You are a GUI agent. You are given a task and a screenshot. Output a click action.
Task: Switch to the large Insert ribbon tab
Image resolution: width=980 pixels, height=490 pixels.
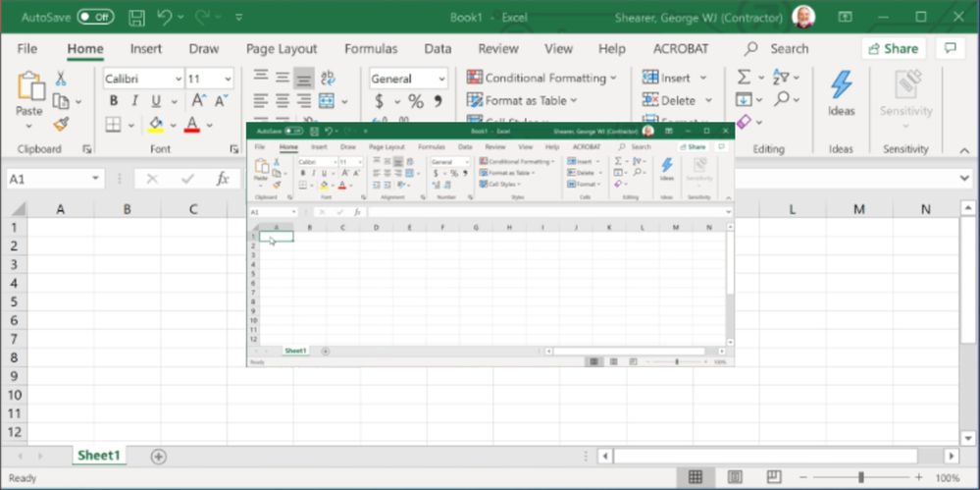coord(146,48)
